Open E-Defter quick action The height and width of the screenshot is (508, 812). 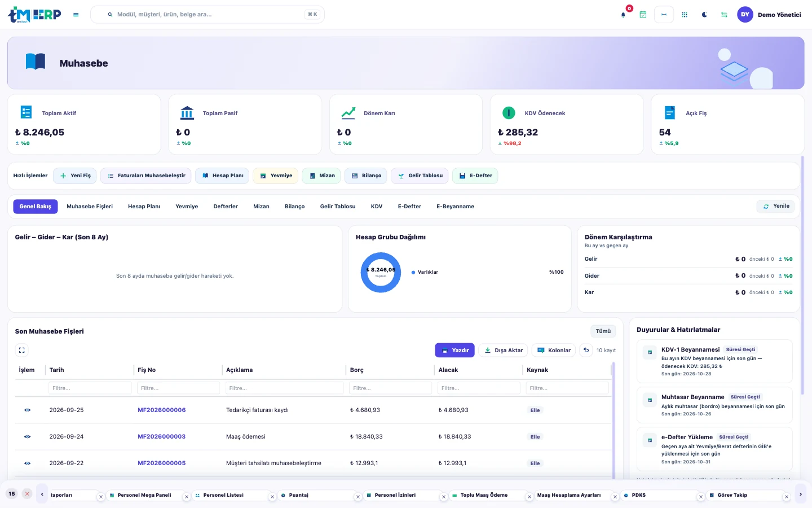(475, 176)
